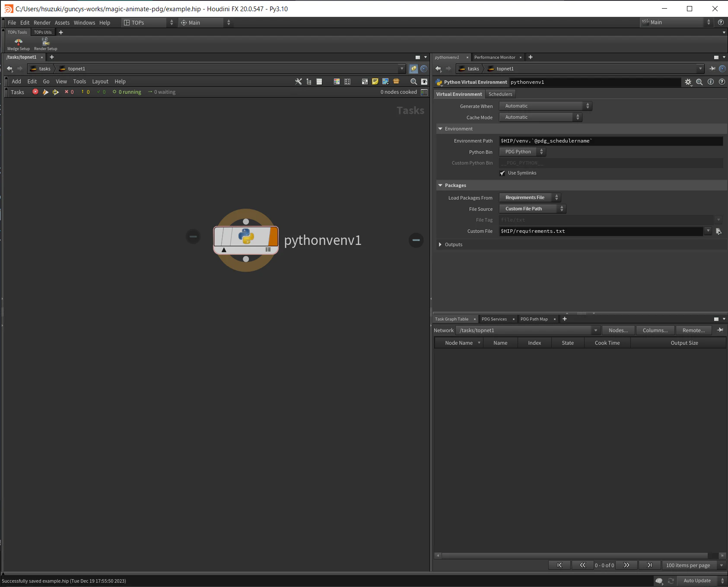Viewport: 728px width, 587px height.
Task: Open node help question mark icon
Action: [722, 82]
